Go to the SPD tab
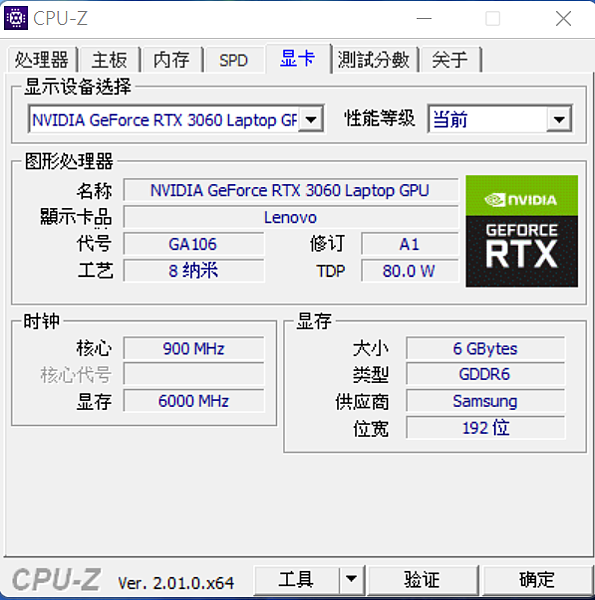This screenshot has height=600, width=595. tap(233, 60)
